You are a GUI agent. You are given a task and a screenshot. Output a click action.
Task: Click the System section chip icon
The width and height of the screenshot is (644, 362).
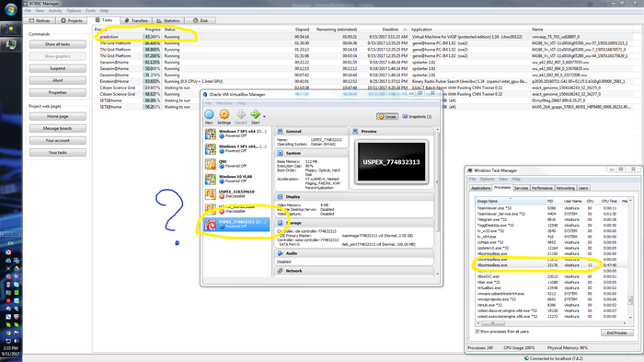click(x=280, y=153)
